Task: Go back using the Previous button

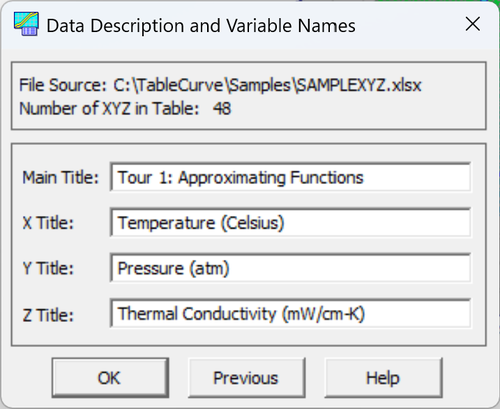Action: (x=246, y=378)
